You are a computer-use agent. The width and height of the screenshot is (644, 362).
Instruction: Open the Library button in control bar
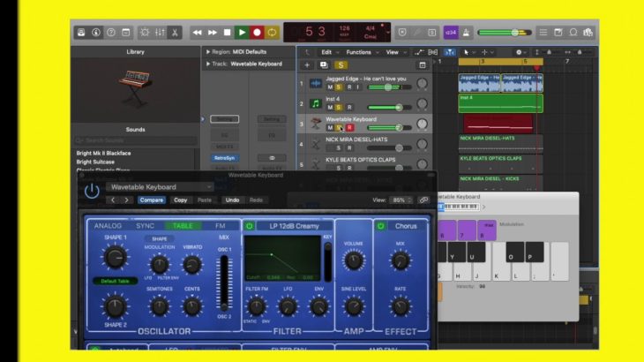81,33
